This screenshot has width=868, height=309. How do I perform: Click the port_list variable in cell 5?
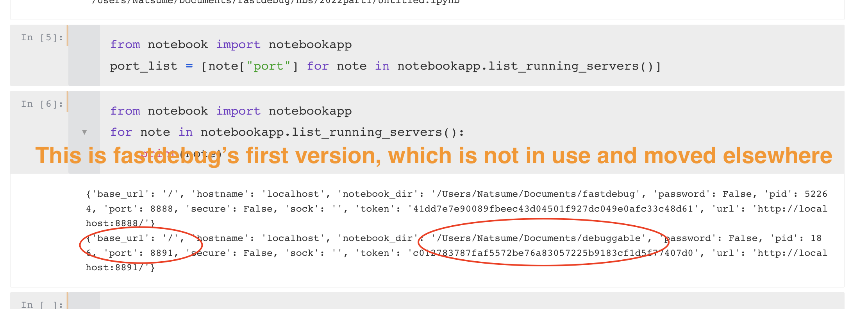point(143,66)
